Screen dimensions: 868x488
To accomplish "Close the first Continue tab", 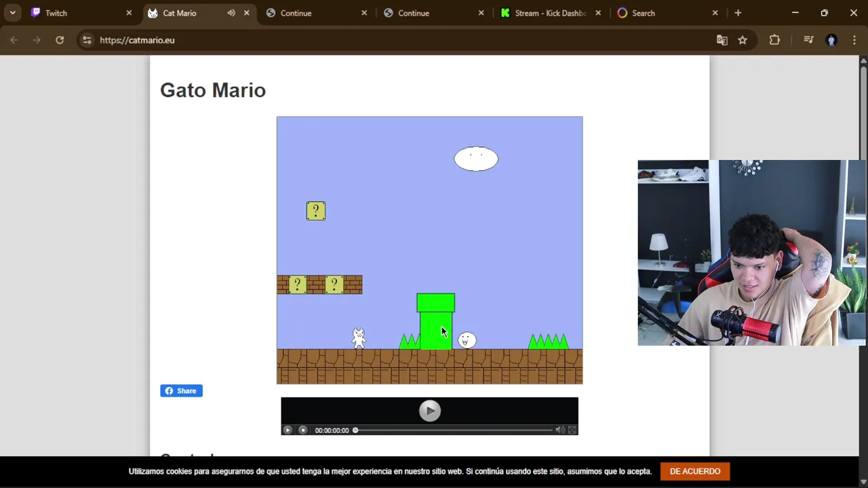I will (x=364, y=13).
